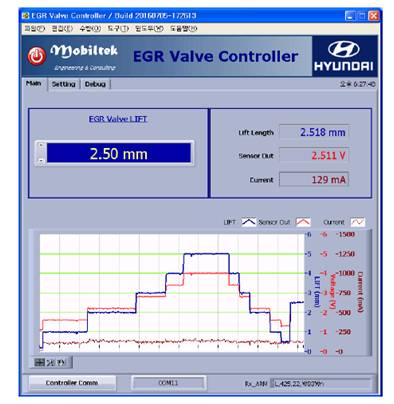Select the Main tab
Viewport: 394px width, 404px height.
(34, 83)
